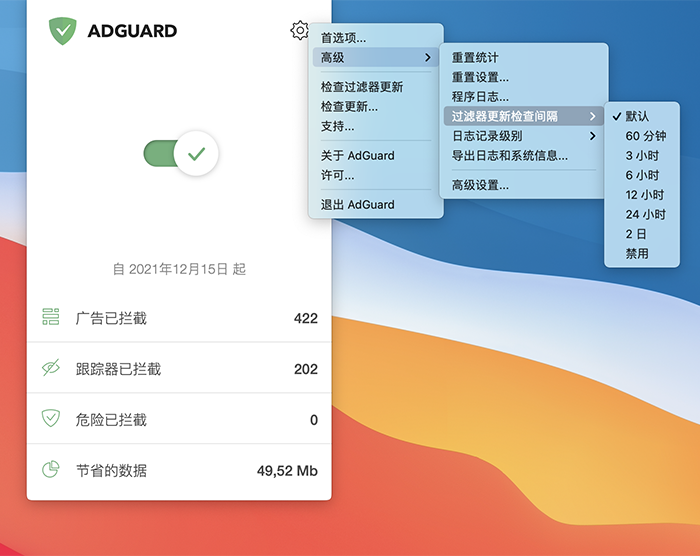The height and width of the screenshot is (556, 700).
Task: Open 首选项... preferences
Action: point(376,38)
